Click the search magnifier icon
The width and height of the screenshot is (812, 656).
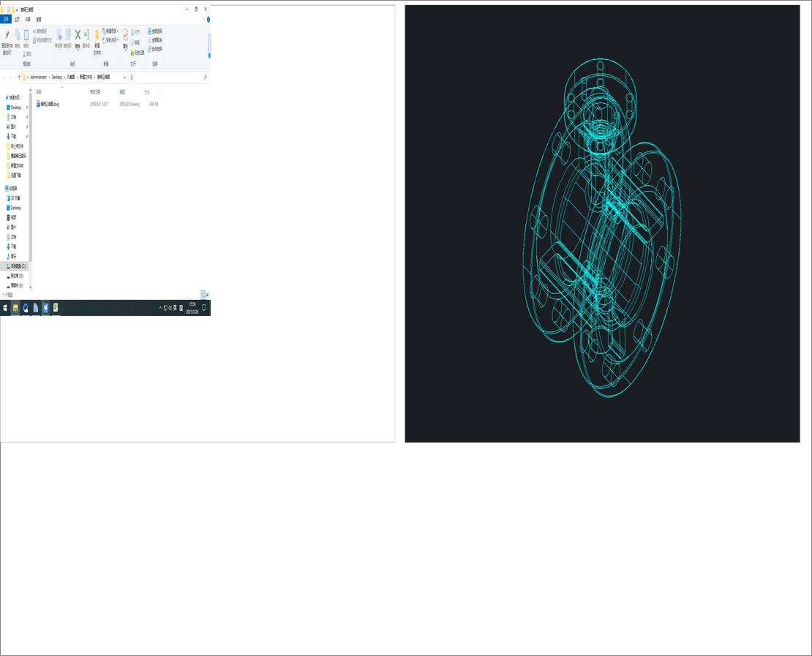(206, 77)
